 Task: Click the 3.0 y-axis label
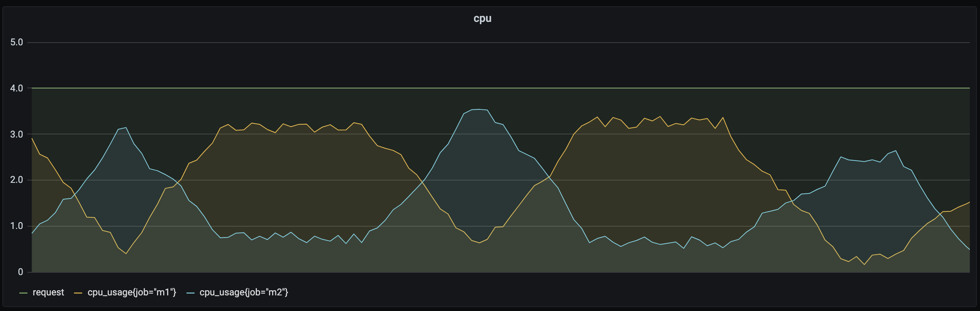[17, 134]
